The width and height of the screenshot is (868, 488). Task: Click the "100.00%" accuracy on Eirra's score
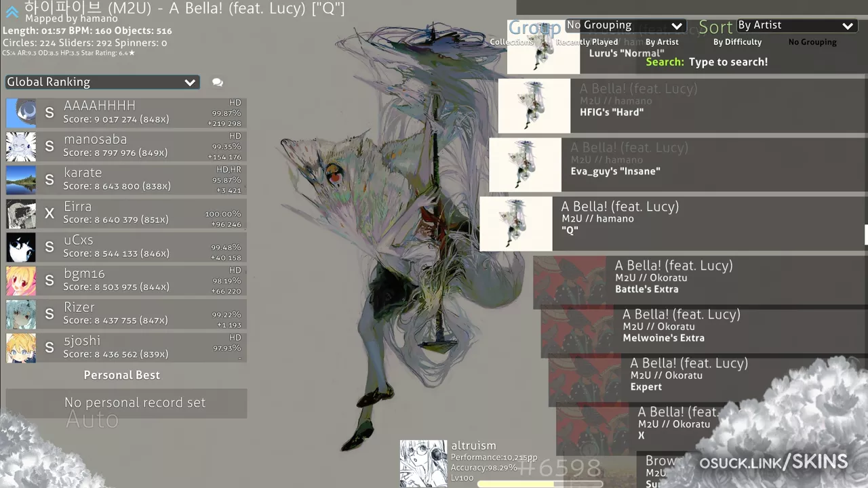223,214
